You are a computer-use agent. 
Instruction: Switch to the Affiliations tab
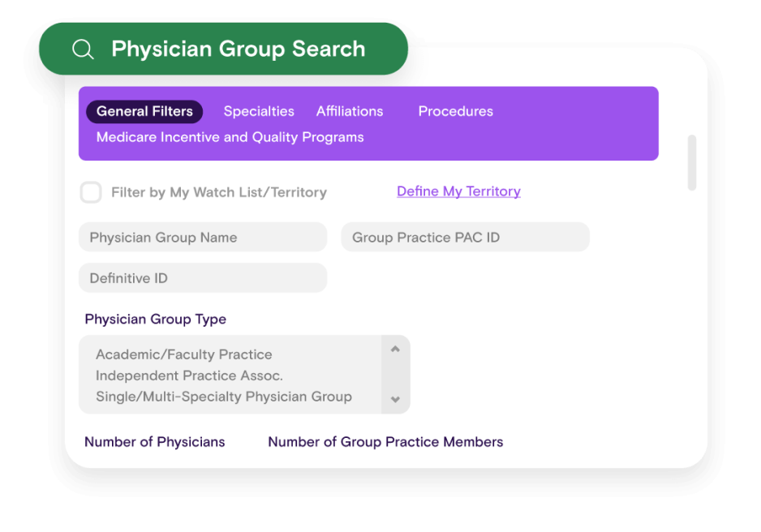tap(350, 112)
